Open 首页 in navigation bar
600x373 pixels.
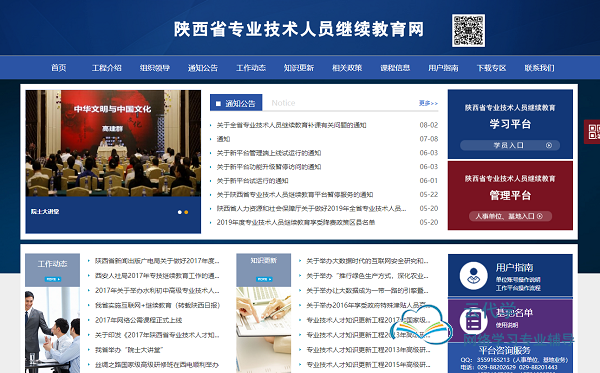click(x=59, y=68)
